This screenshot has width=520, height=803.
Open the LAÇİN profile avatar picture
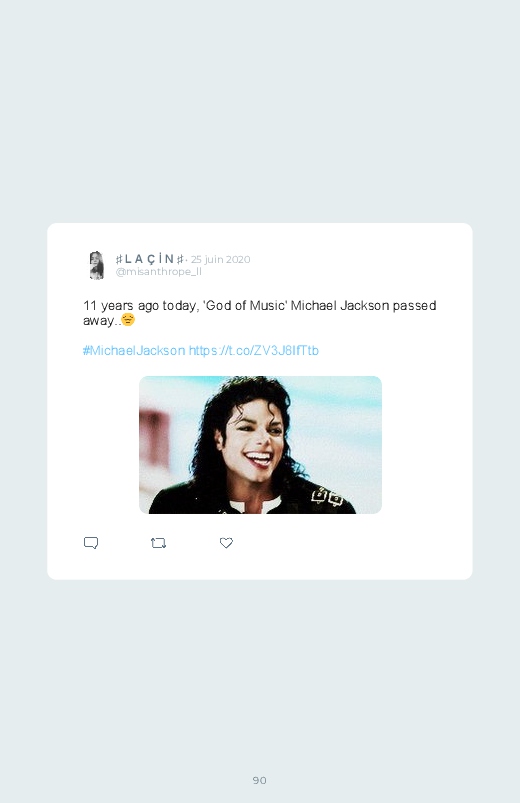[96, 265]
